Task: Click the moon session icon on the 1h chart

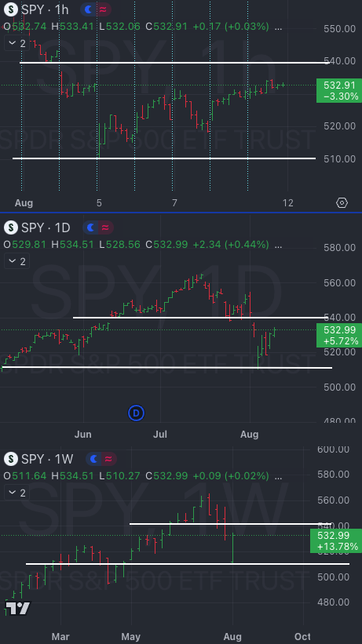Action: pos(88,9)
